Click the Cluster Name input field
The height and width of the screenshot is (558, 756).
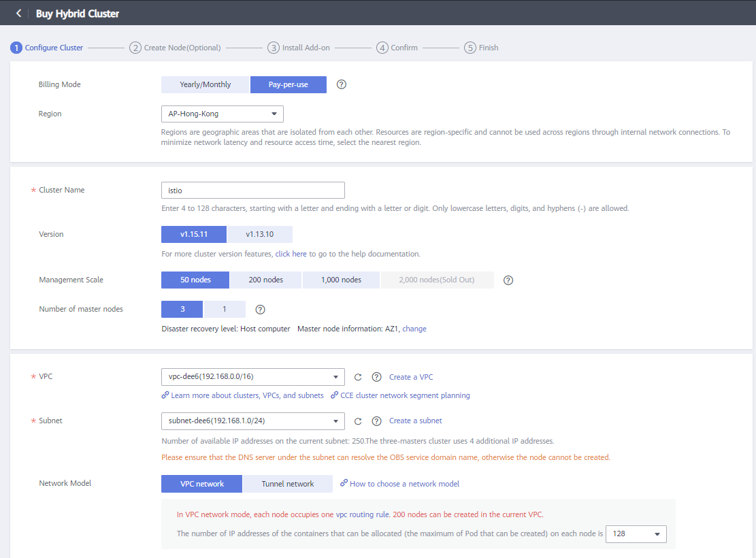coord(252,191)
